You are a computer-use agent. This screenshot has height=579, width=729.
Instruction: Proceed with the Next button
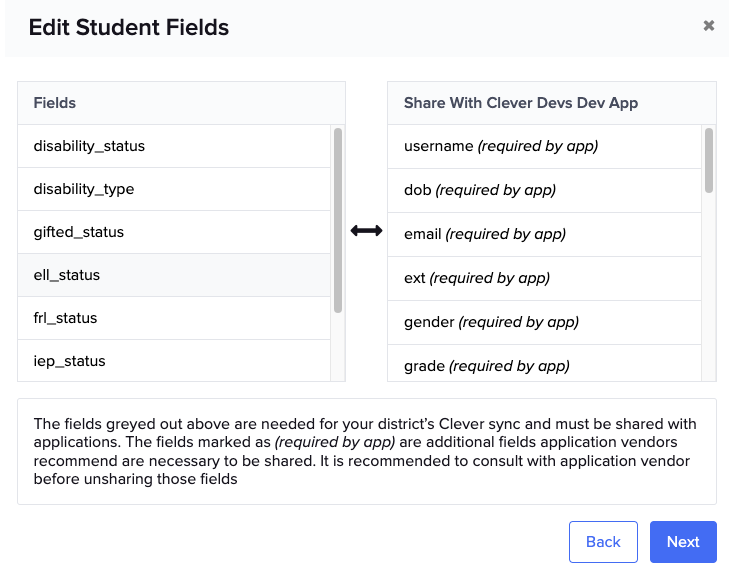pyautogui.click(x=683, y=542)
